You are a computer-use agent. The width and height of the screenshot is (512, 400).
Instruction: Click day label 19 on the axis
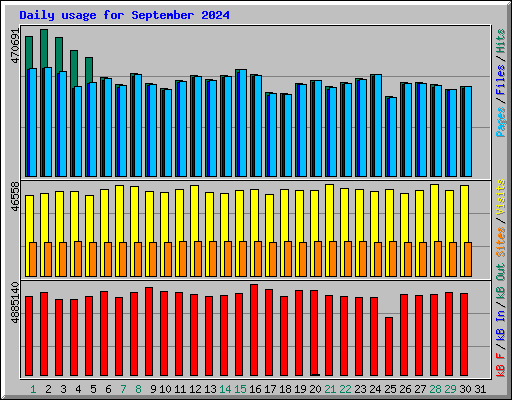click(300, 389)
